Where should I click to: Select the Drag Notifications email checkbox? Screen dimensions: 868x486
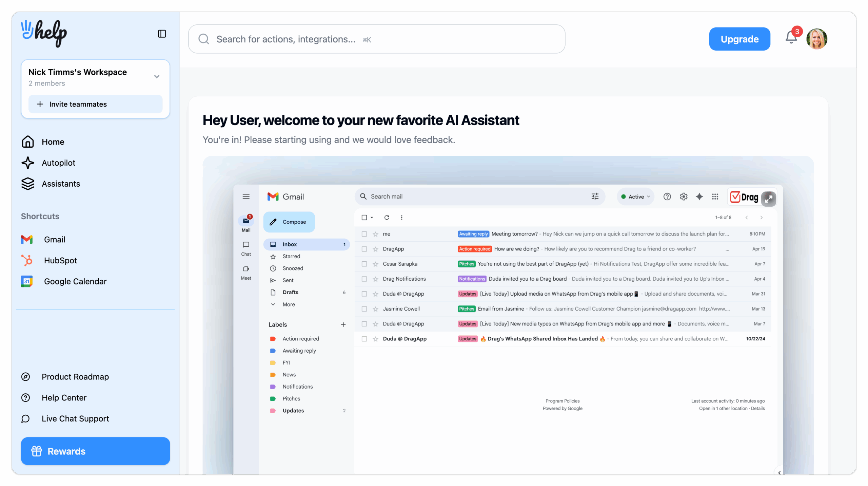pyautogui.click(x=364, y=279)
